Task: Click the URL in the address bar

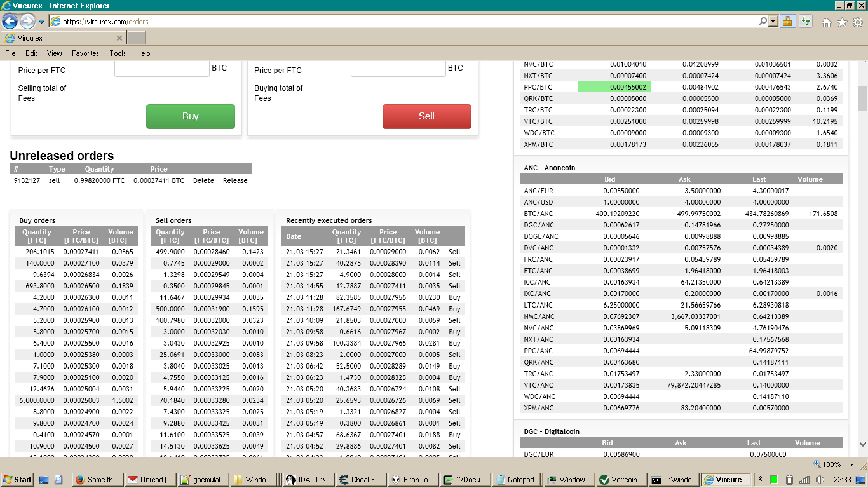Action: (x=105, y=22)
